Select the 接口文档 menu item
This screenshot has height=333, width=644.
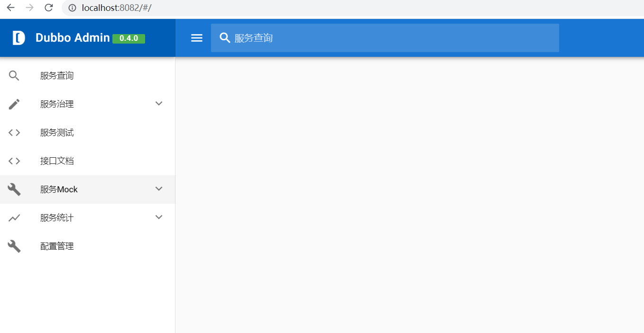coord(87,161)
